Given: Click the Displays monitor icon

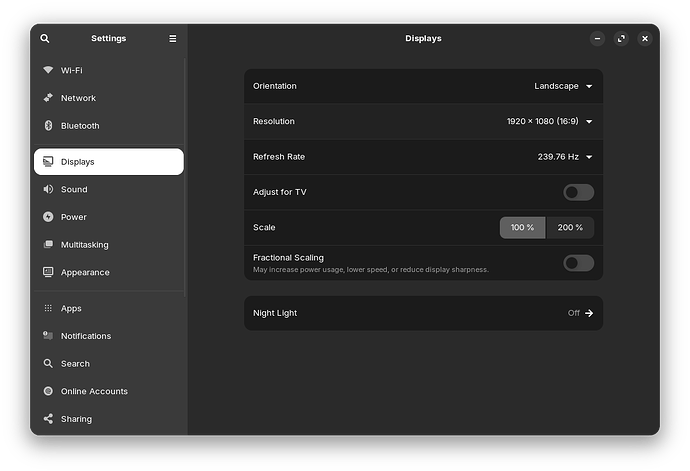Looking at the screenshot, I should coord(48,162).
